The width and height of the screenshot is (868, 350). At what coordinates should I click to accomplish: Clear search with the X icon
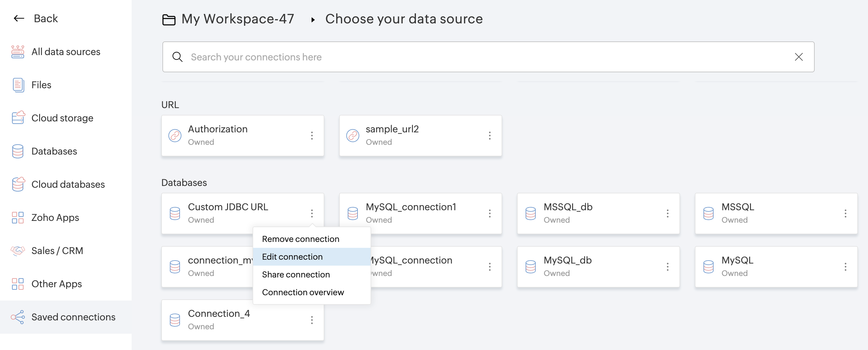pyautogui.click(x=799, y=57)
